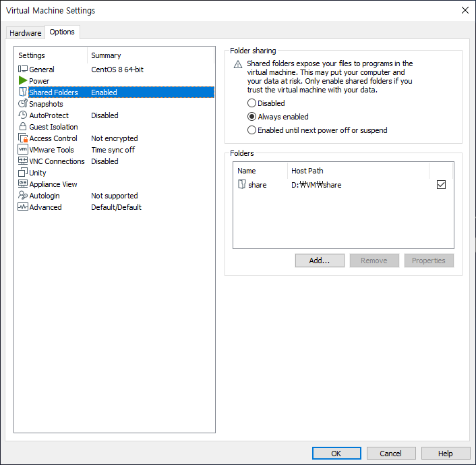Click the 'Not supported' summary text
Image resolution: width=476 pixels, height=465 pixels.
point(115,196)
